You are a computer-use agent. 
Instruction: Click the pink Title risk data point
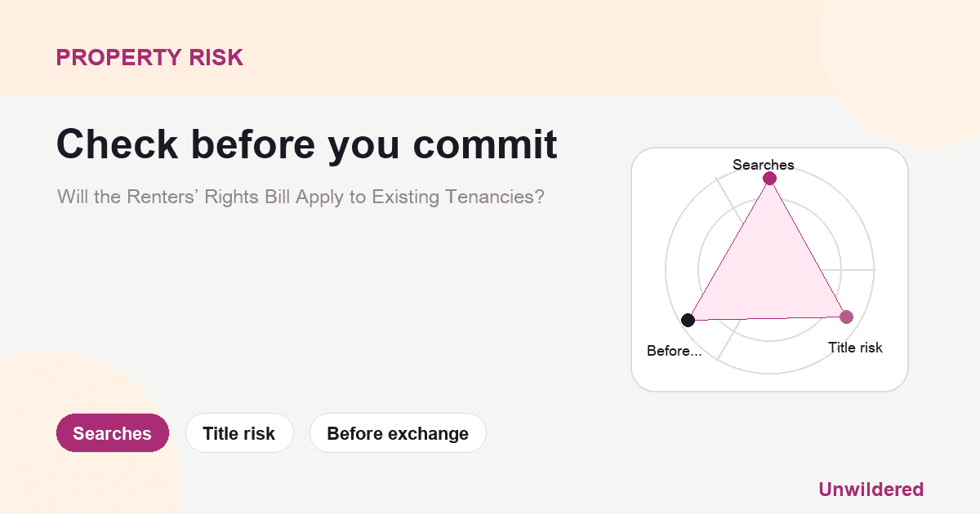(x=846, y=317)
